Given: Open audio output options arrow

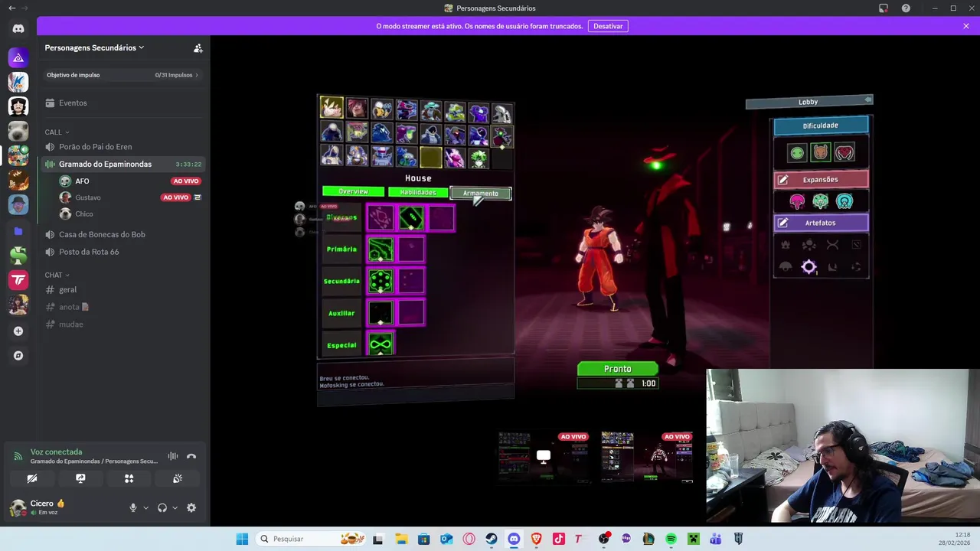Looking at the screenshot, I should [175, 508].
